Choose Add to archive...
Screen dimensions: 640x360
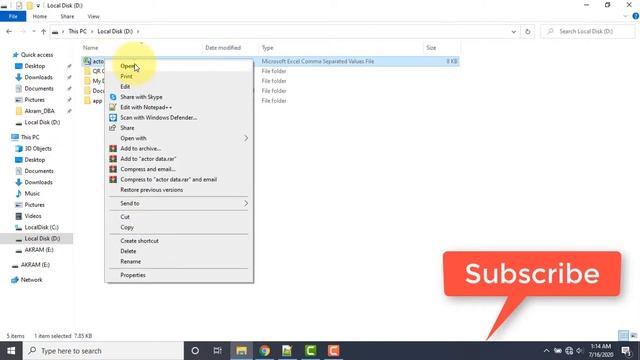pos(140,148)
